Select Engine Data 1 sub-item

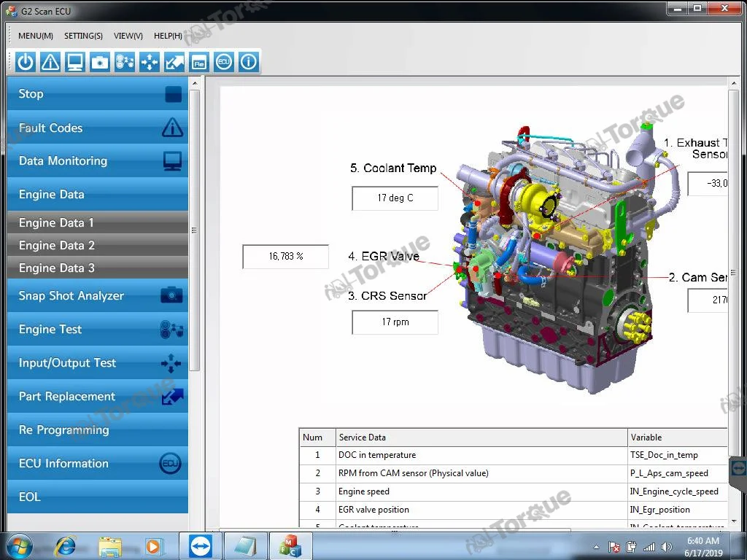pos(98,222)
